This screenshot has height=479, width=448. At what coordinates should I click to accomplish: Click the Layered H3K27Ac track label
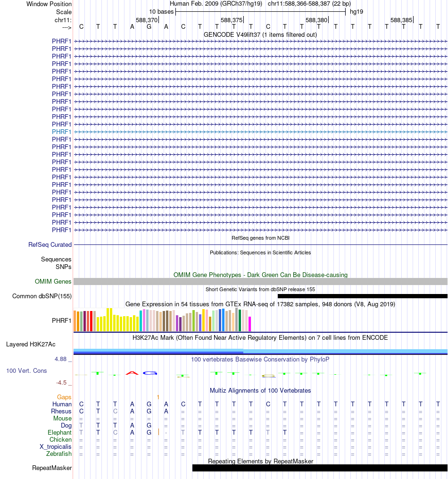[x=31, y=345]
